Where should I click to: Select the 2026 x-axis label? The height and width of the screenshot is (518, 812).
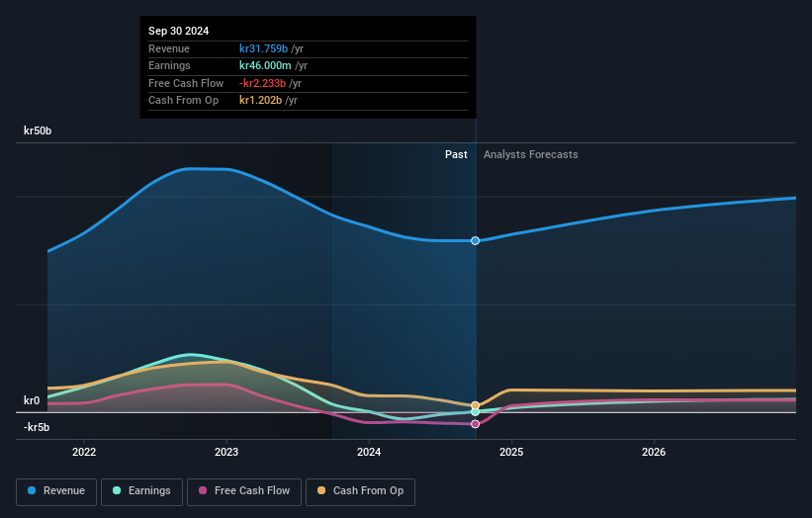[x=654, y=452]
